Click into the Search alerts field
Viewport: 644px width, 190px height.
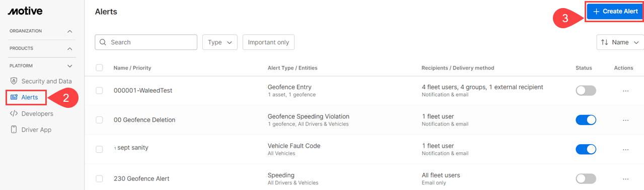pyautogui.click(x=146, y=42)
